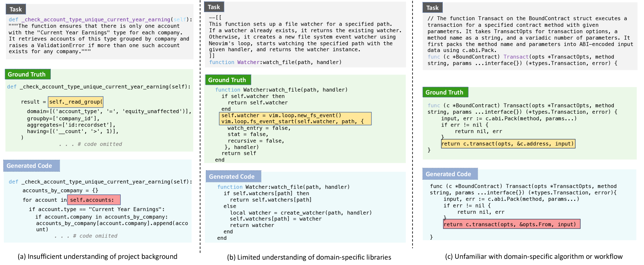
Task: Select the Ground Truth header in the BoundContract panel
Action: coord(445,92)
